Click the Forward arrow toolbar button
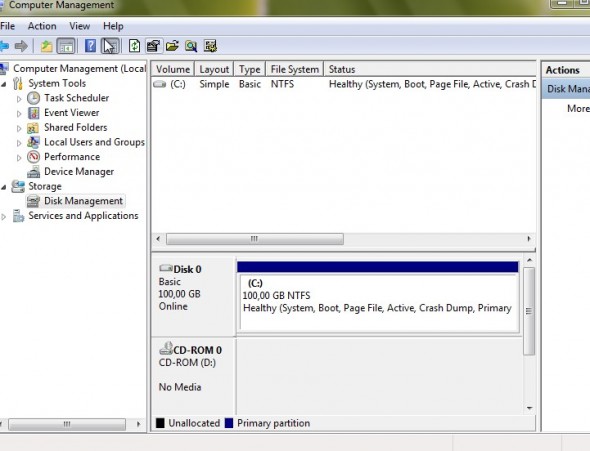Screen dimensions: 590x451 pyautogui.click(x=21, y=46)
